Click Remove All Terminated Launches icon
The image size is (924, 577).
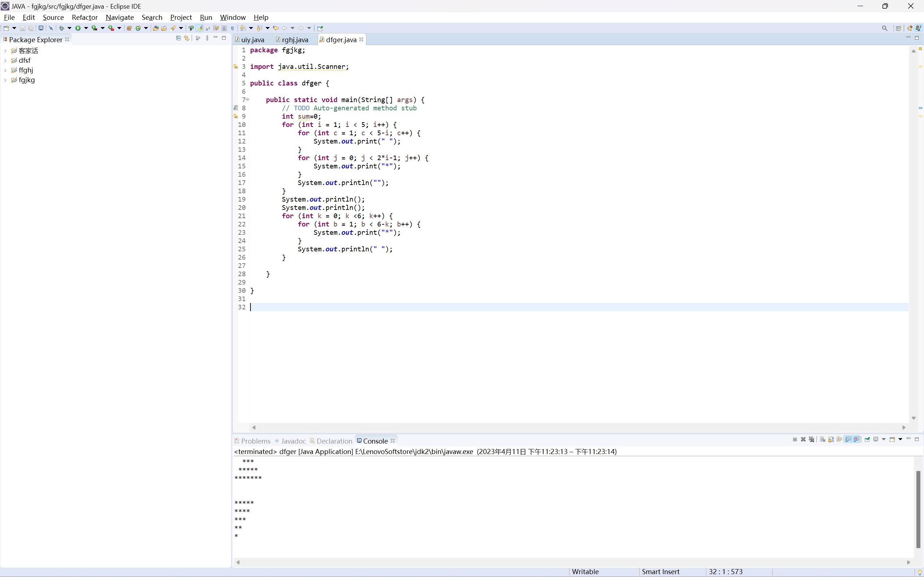click(x=811, y=440)
